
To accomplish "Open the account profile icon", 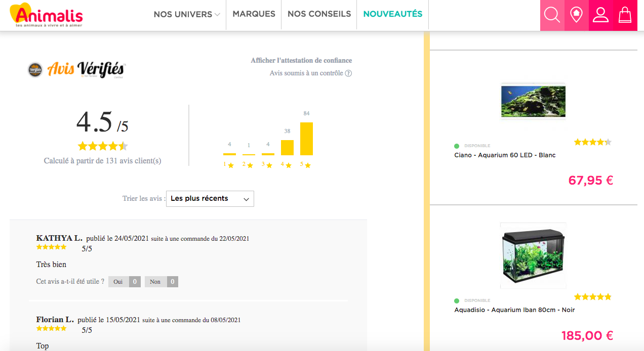I will coord(600,15).
